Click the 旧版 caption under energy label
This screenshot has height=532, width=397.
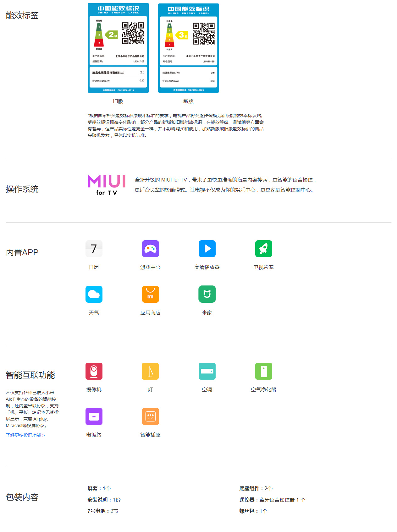[x=118, y=101]
